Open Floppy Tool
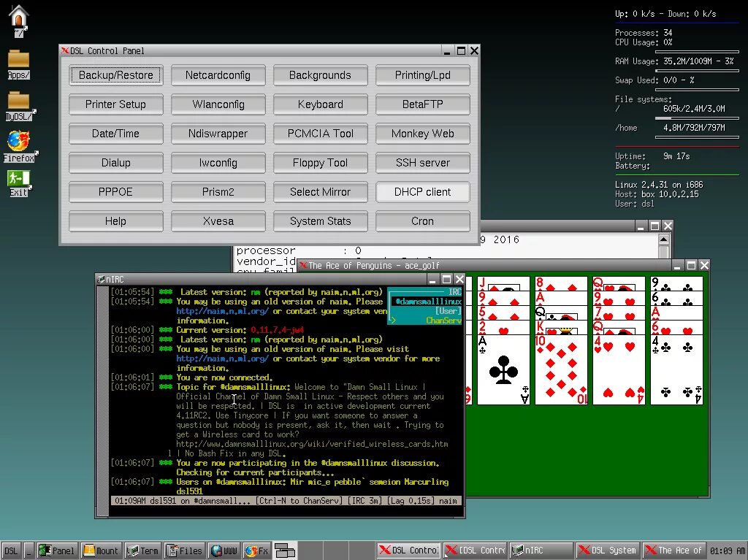Image resolution: width=748 pixels, height=560 pixels. tap(320, 163)
